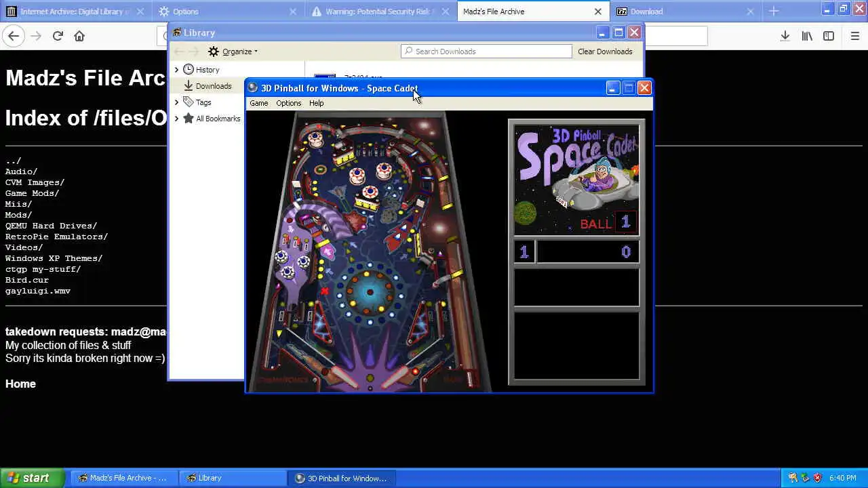Open Firefox downloads arrow in toolbar
The width and height of the screenshot is (868, 488).
tap(785, 36)
